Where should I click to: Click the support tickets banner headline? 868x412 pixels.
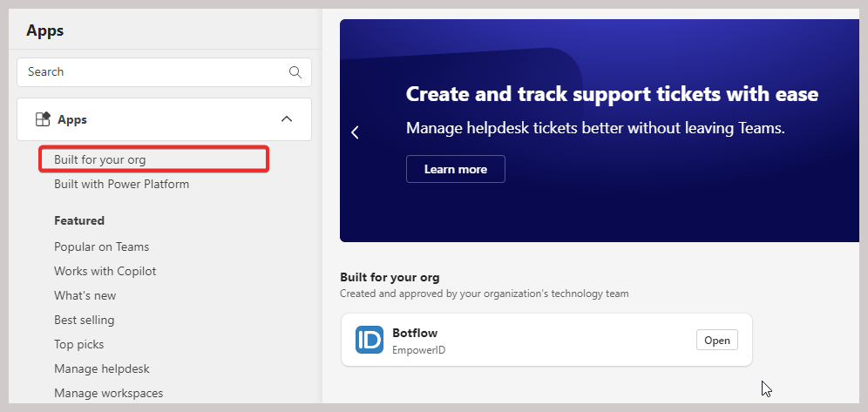[612, 94]
